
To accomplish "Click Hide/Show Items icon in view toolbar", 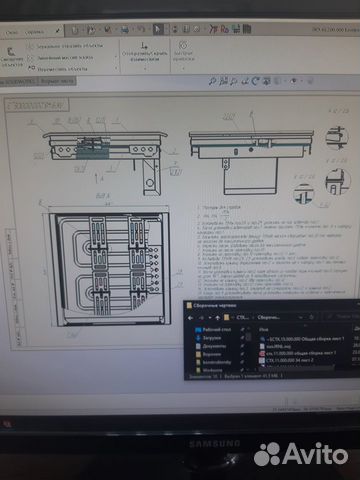I will [293, 81].
